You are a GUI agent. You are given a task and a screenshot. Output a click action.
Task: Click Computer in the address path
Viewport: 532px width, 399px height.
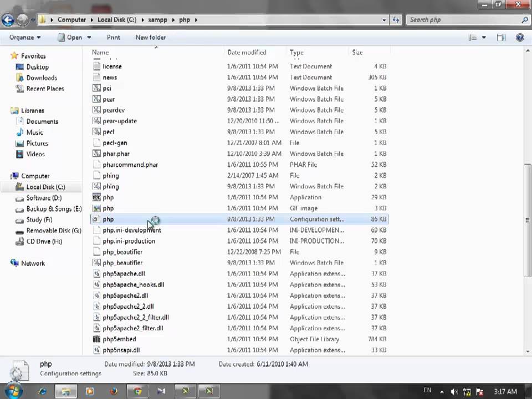pyautogui.click(x=71, y=20)
